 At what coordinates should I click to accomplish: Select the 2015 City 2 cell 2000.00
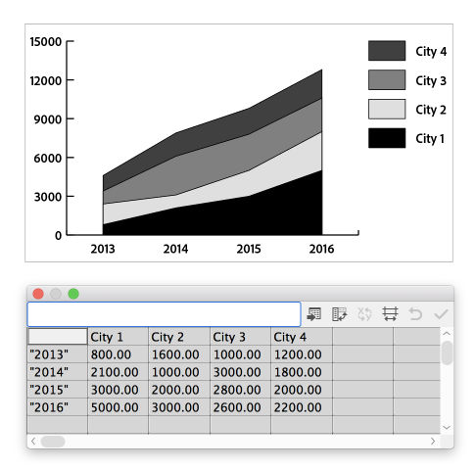click(179, 390)
